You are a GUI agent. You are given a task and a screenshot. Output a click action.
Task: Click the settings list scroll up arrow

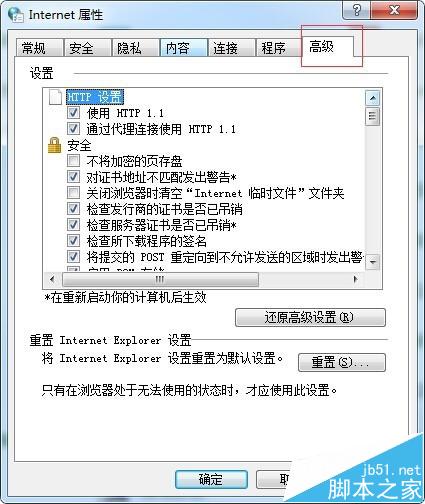(373, 98)
